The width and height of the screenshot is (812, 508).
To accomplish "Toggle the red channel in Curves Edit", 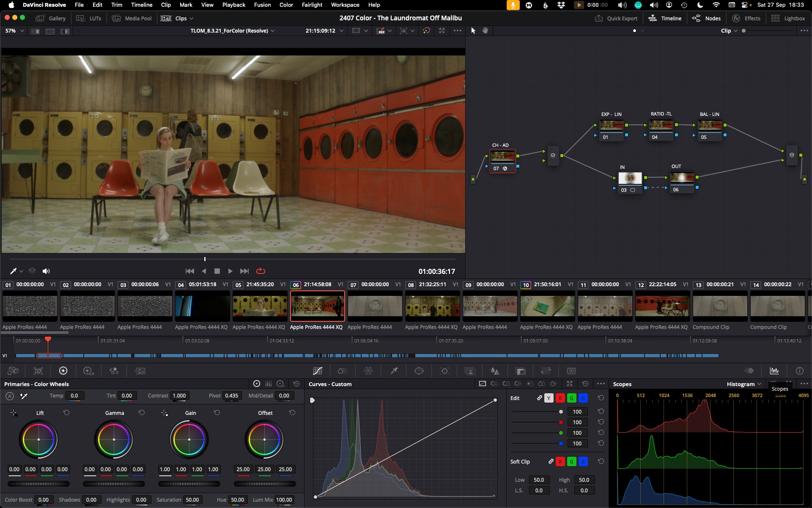I will tap(560, 398).
